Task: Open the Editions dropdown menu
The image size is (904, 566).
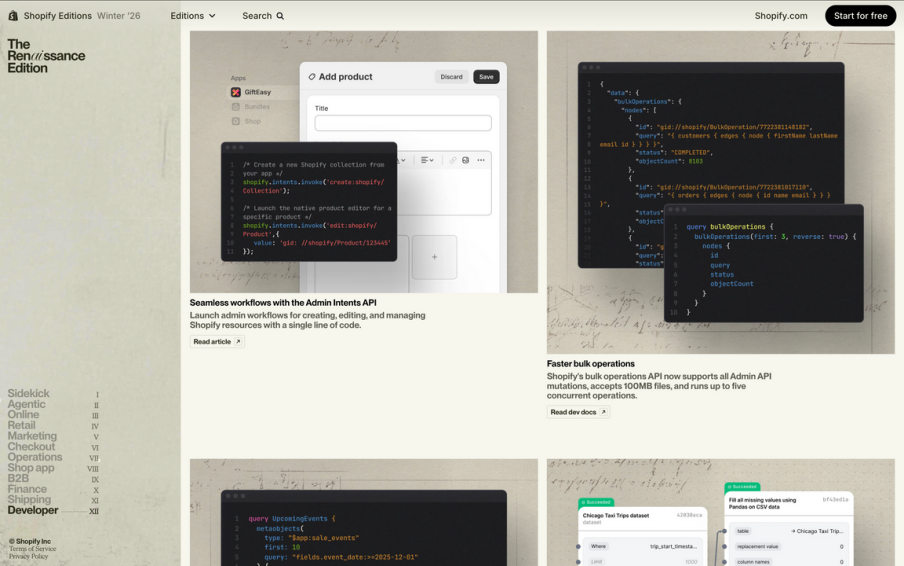Action: tap(193, 16)
